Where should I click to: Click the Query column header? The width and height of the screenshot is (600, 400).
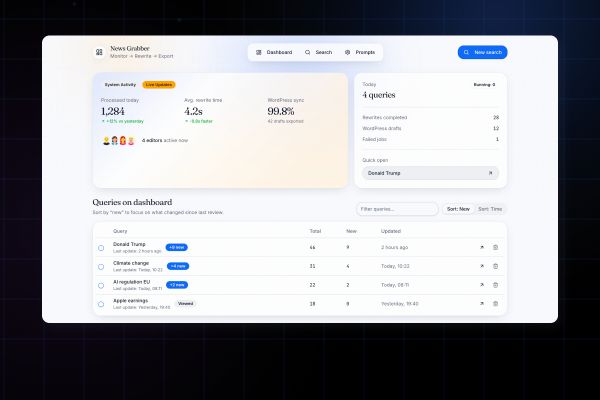tap(120, 231)
